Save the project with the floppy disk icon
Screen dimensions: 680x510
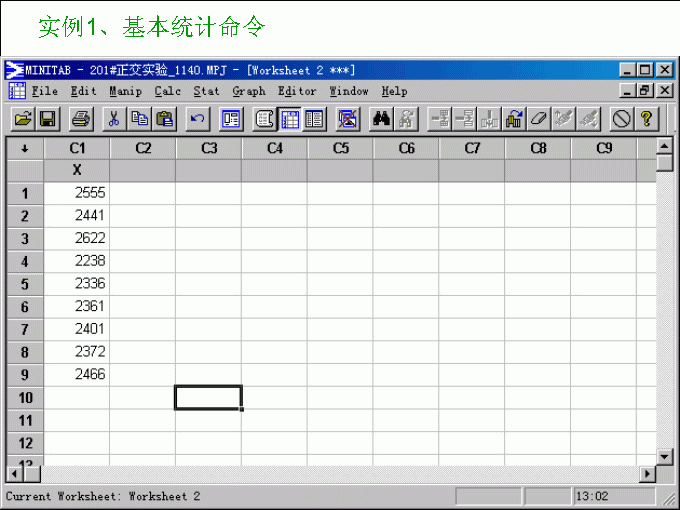point(46,118)
